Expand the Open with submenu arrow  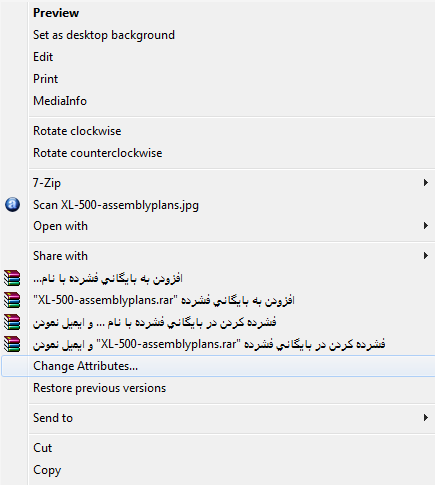pos(426,226)
